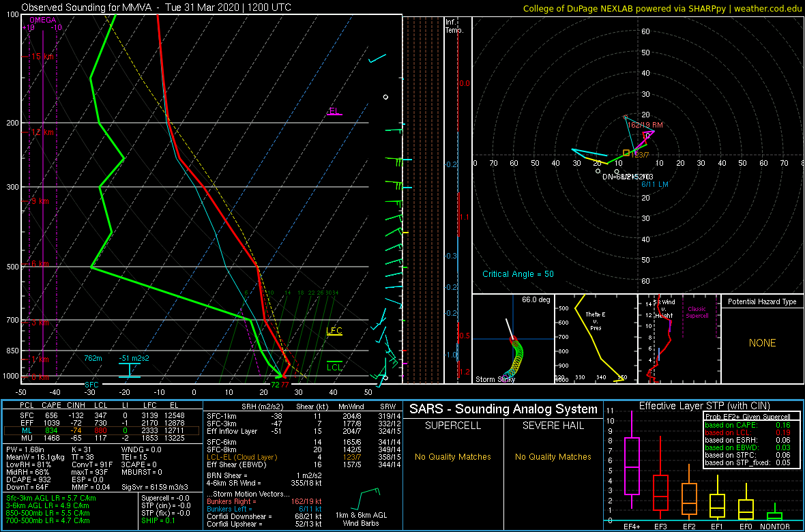Select the LCL-EL (Cloud Layer) row
805x532 pixels.
click(302, 456)
